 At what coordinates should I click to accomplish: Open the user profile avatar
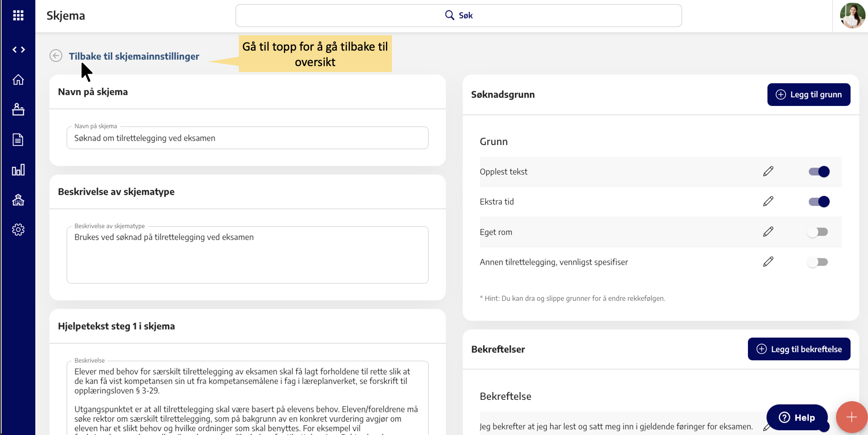click(x=852, y=15)
